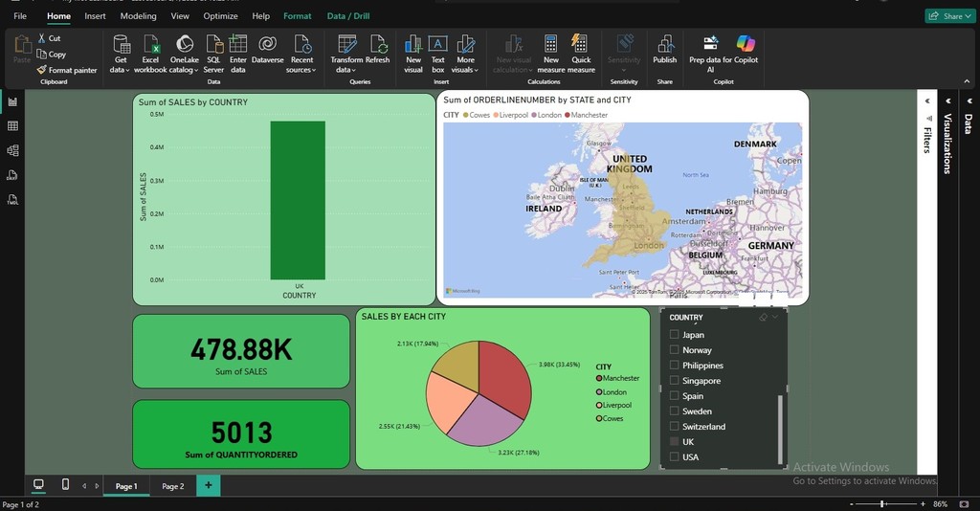
Task: Open Dataverse data source
Action: pyautogui.click(x=268, y=50)
